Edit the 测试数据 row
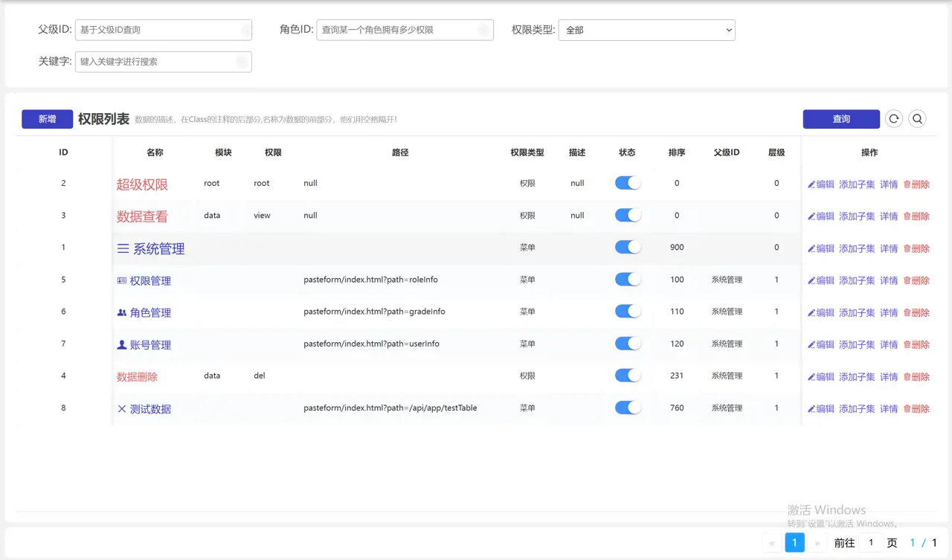This screenshot has height=560, width=952. coord(821,409)
